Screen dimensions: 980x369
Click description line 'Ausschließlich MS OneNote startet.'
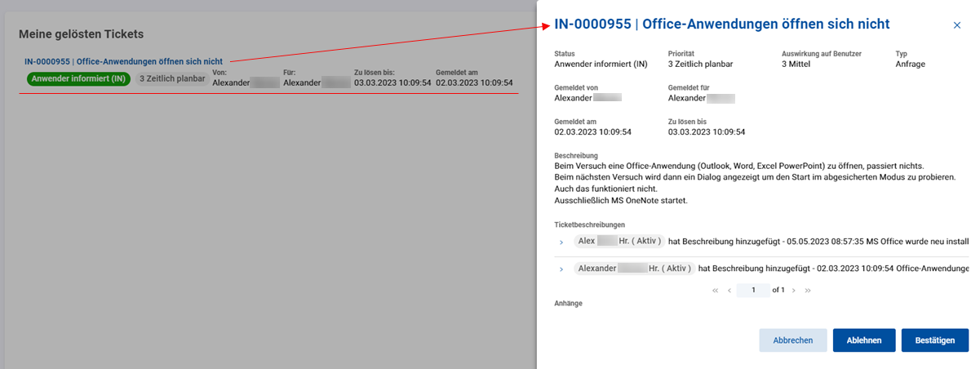[620, 201]
